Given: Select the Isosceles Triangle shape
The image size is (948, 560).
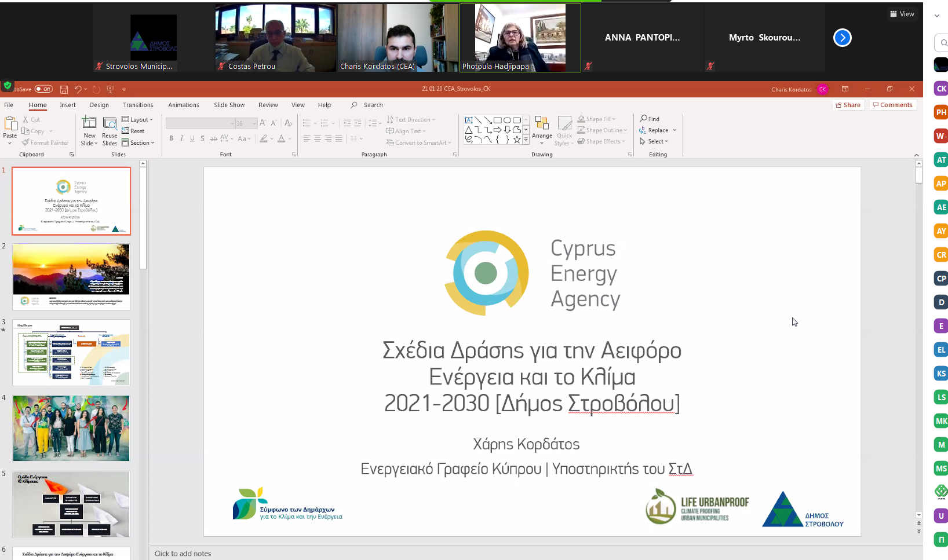Looking at the screenshot, I should click(469, 130).
